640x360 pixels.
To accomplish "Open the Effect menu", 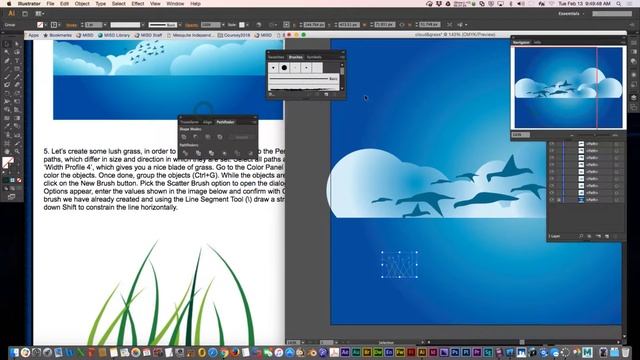I will (x=138, y=4).
